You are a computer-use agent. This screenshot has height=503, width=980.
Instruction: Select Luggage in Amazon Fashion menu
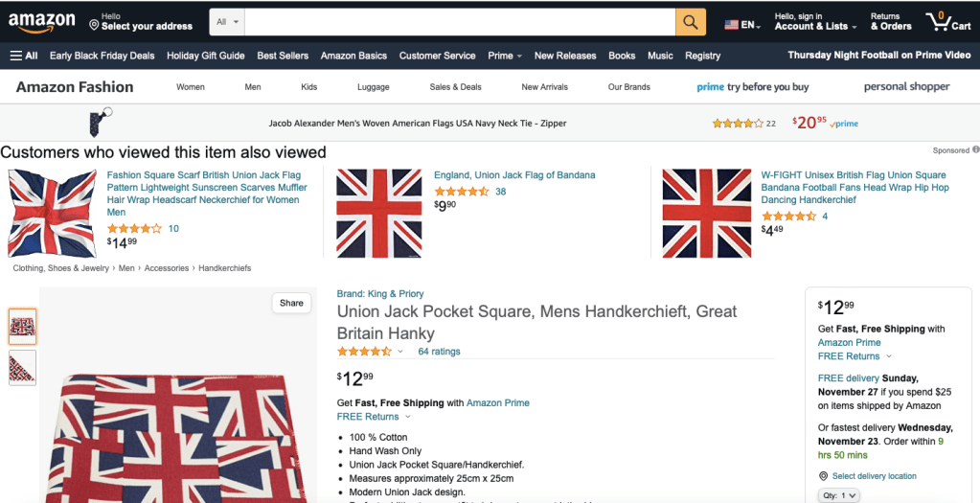pos(374,87)
